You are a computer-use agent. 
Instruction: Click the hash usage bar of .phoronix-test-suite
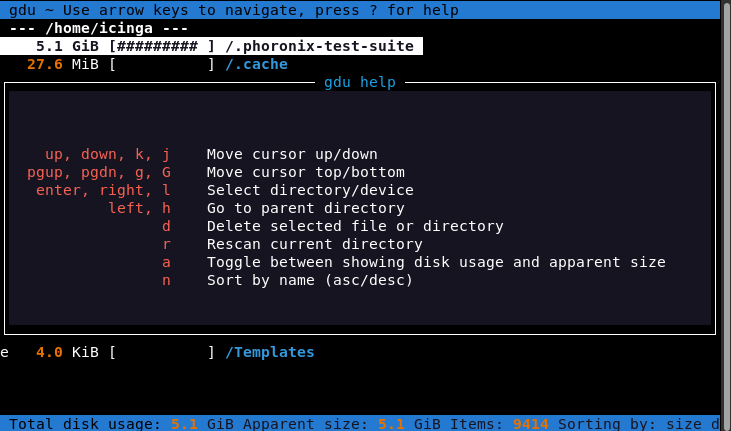(162, 46)
